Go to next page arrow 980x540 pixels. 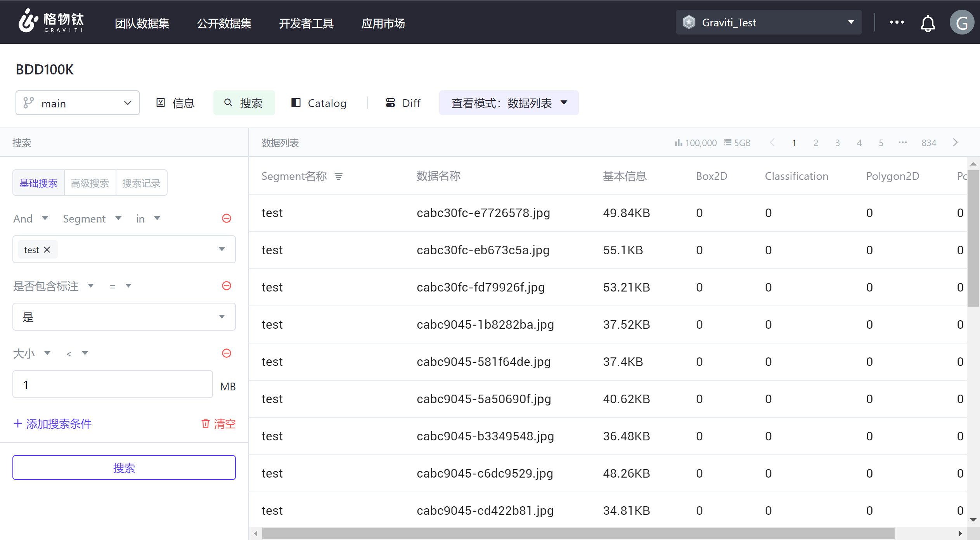[955, 142]
